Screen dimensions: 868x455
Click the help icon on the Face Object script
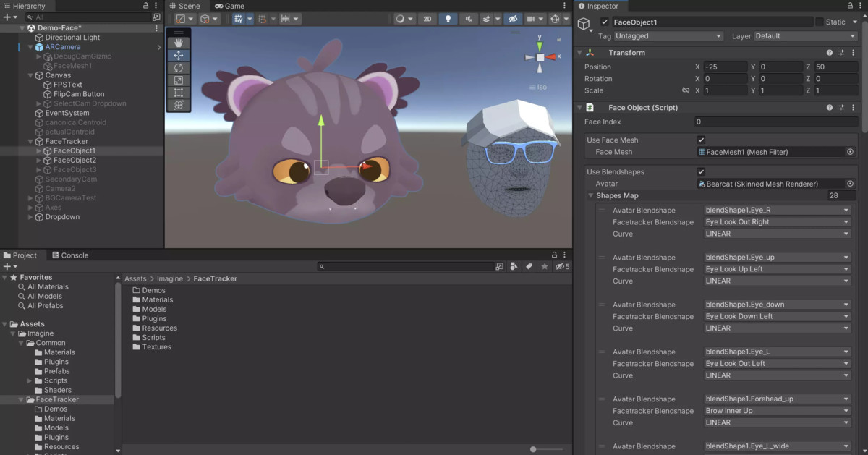(830, 107)
